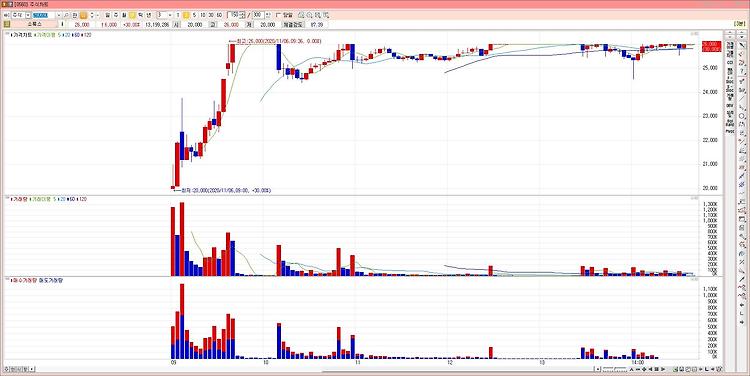Select the yearly (년) period button
Image resolution: width=750 pixels, height=376 pixels.
click(149, 15)
